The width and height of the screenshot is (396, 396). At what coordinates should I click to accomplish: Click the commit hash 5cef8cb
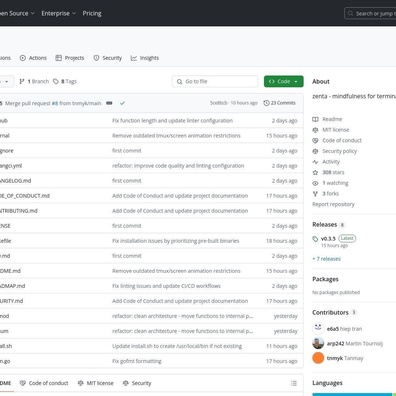[x=218, y=103]
